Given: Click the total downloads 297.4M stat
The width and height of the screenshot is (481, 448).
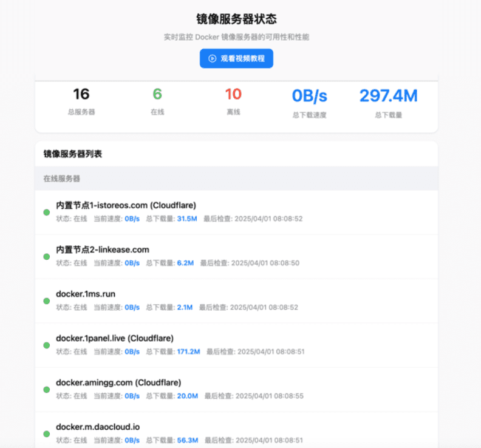Looking at the screenshot, I should [x=388, y=96].
